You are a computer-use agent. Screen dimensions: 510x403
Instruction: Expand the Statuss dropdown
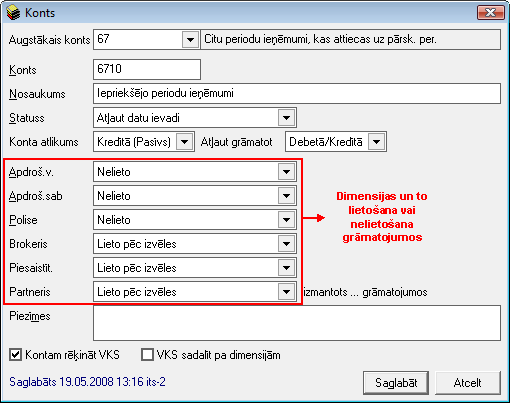click(x=286, y=118)
